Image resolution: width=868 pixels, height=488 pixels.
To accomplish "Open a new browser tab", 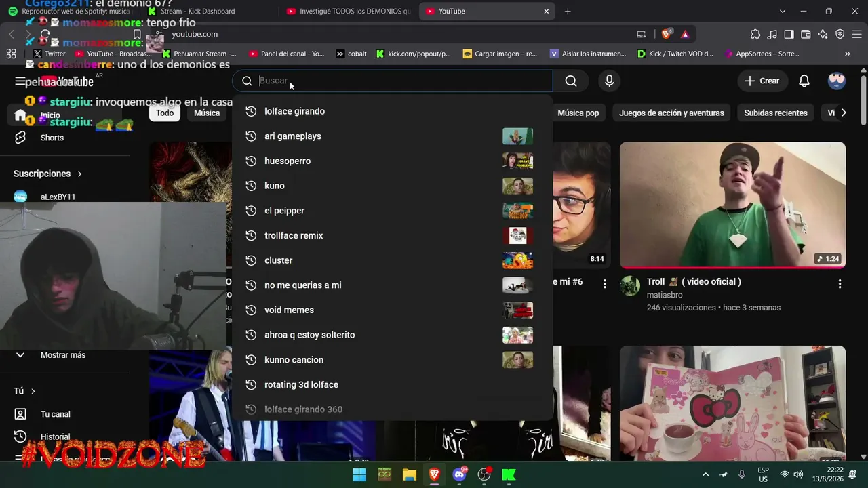I will (x=568, y=12).
